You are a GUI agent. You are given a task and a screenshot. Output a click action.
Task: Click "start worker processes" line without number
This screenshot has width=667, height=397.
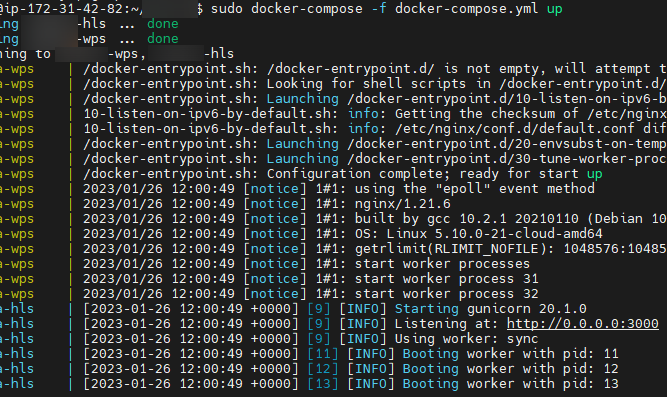[442, 264]
